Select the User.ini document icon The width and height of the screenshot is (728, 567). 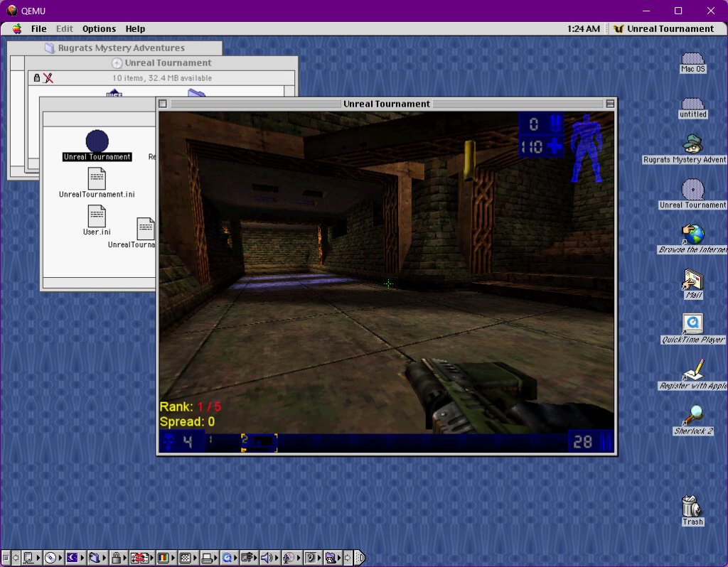click(97, 215)
